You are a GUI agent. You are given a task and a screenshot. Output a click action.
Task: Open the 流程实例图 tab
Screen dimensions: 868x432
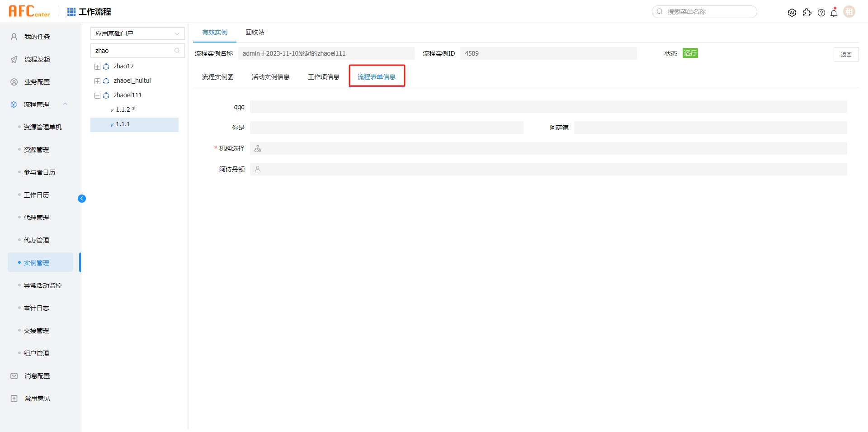click(217, 77)
